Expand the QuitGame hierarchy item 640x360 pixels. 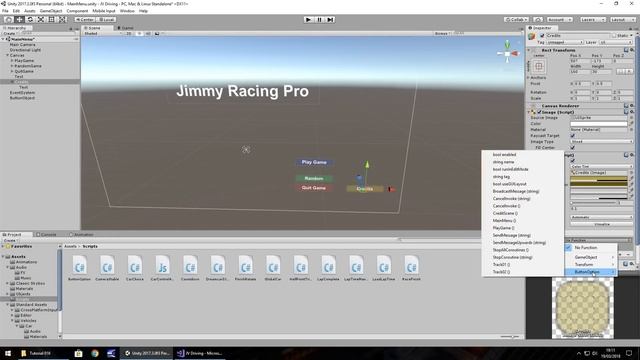coord(12,71)
